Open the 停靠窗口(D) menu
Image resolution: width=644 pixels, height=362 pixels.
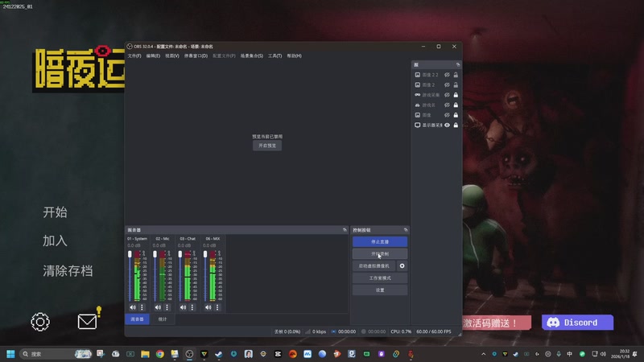pos(196,56)
